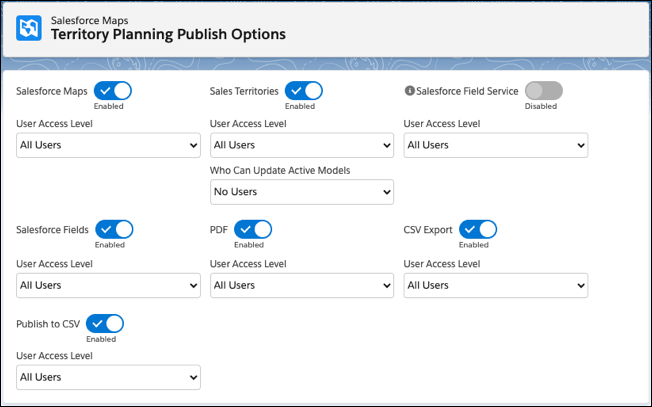Screen dimensions: 652x407
Task: Turn off the Salesforce Fields switch
Action: point(114,229)
